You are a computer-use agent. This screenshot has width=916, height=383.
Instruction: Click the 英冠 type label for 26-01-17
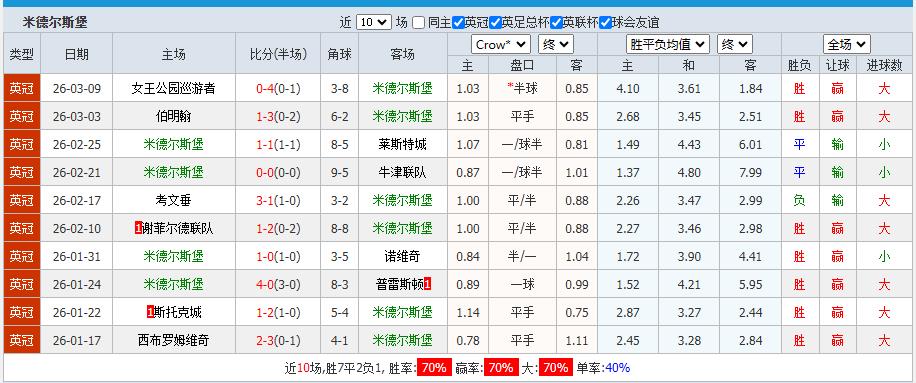click(22, 340)
